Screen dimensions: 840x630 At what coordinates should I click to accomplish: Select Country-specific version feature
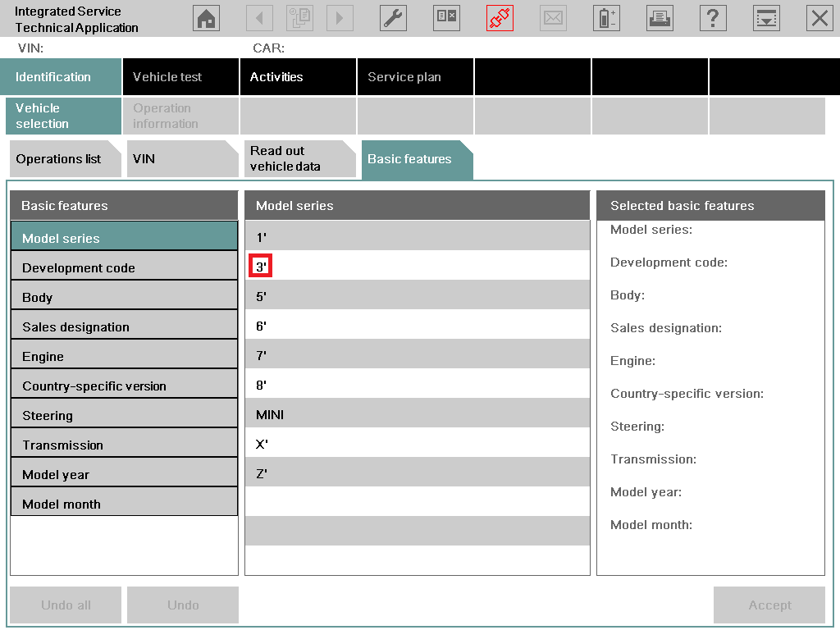pos(125,384)
